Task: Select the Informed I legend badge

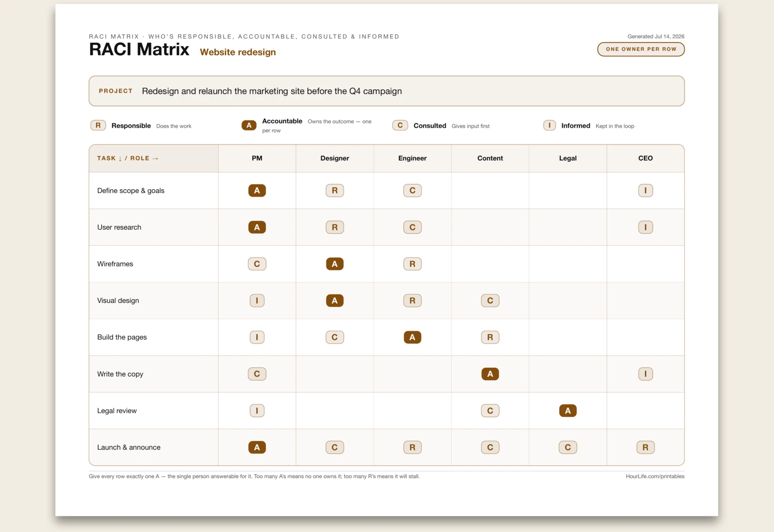Action: pyautogui.click(x=550, y=126)
